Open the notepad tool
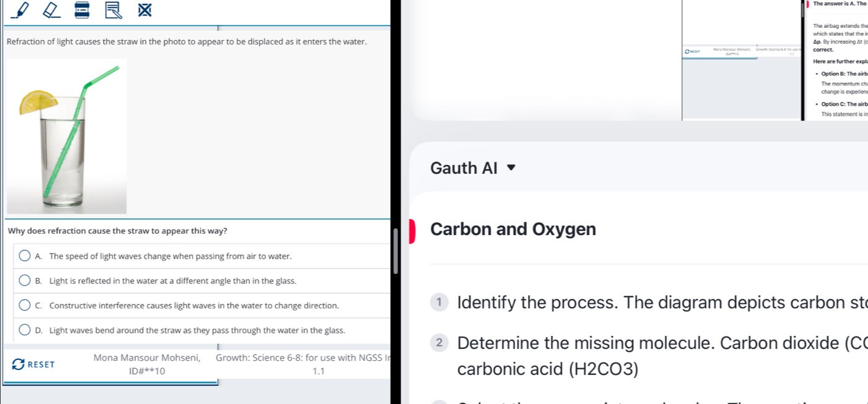868x404 pixels. (x=113, y=11)
